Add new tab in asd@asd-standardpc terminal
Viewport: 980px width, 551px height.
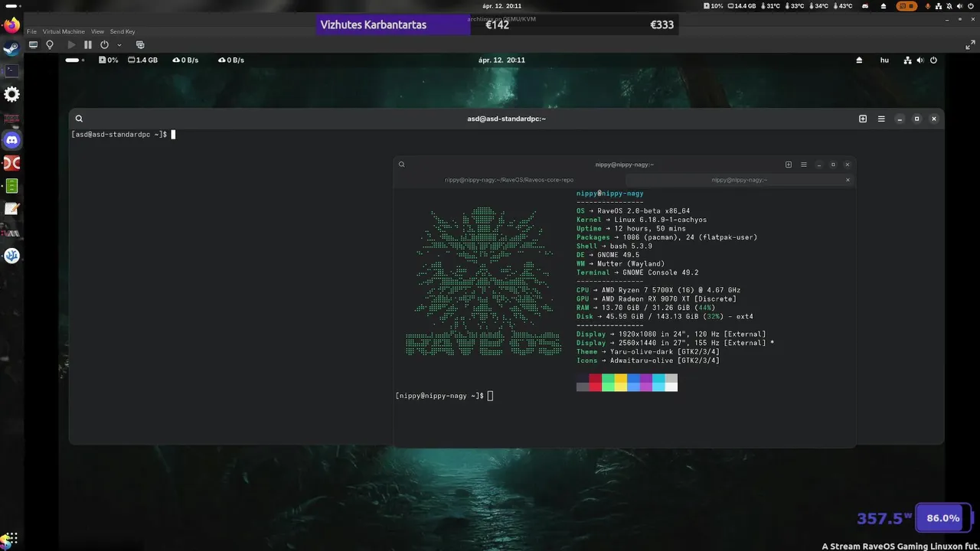point(863,119)
